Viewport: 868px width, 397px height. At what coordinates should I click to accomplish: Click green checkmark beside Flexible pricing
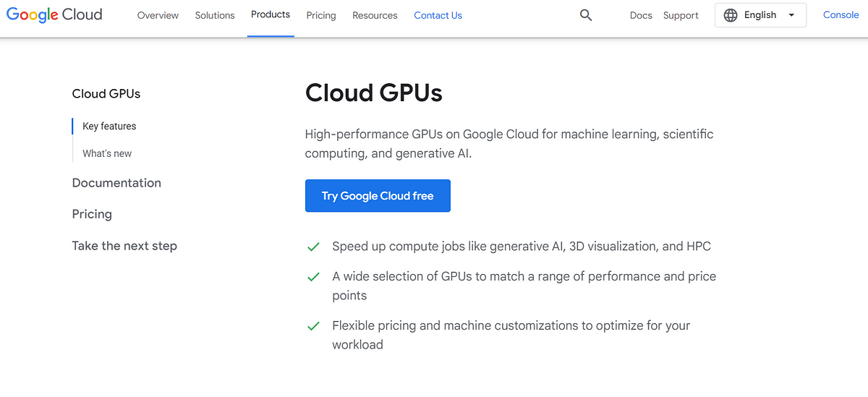[313, 326]
